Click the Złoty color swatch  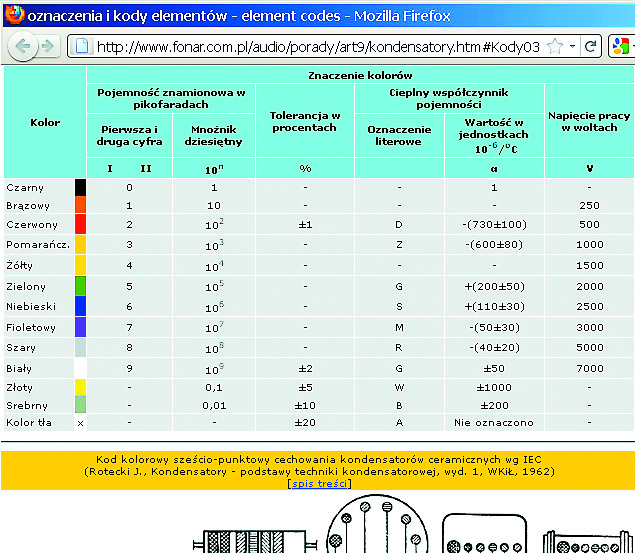coord(80,387)
